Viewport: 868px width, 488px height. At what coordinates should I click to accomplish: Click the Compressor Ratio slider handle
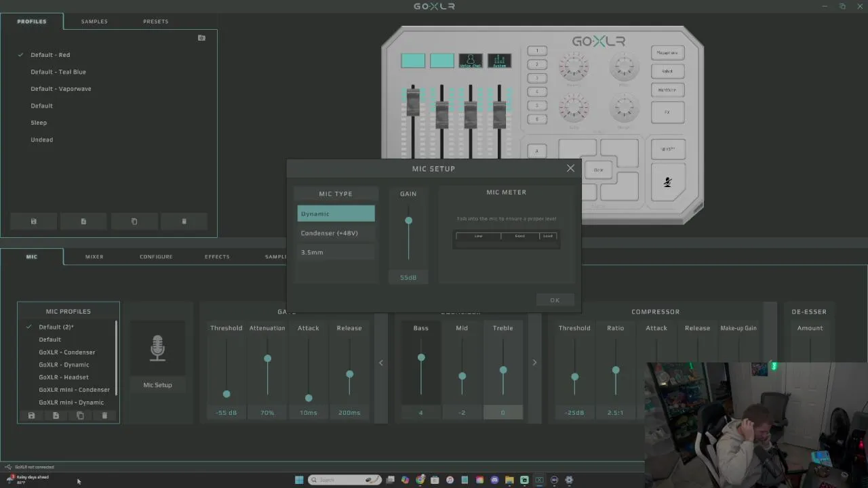pos(616,370)
